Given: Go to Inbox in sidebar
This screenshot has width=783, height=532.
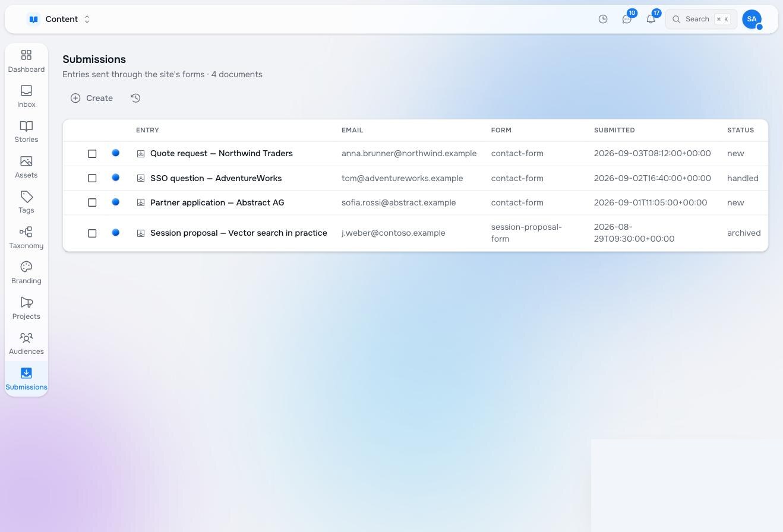Looking at the screenshot, I should pos(26,97).
